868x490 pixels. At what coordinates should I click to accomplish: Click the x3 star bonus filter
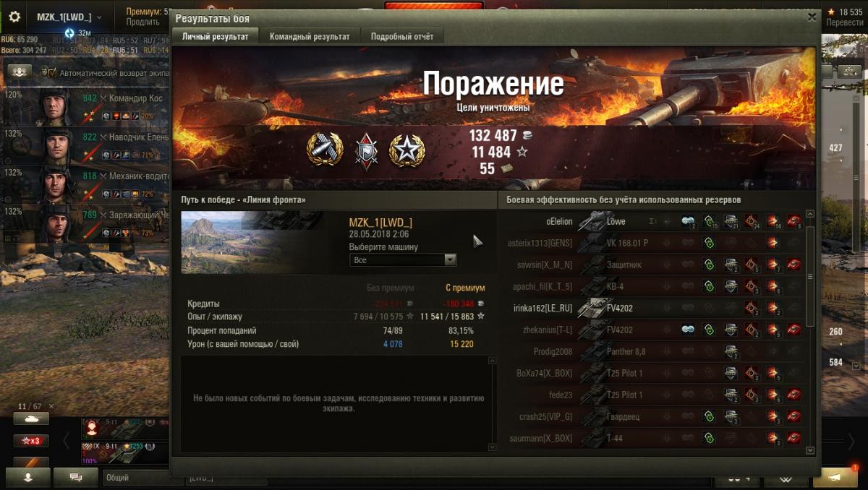[31, 440]
